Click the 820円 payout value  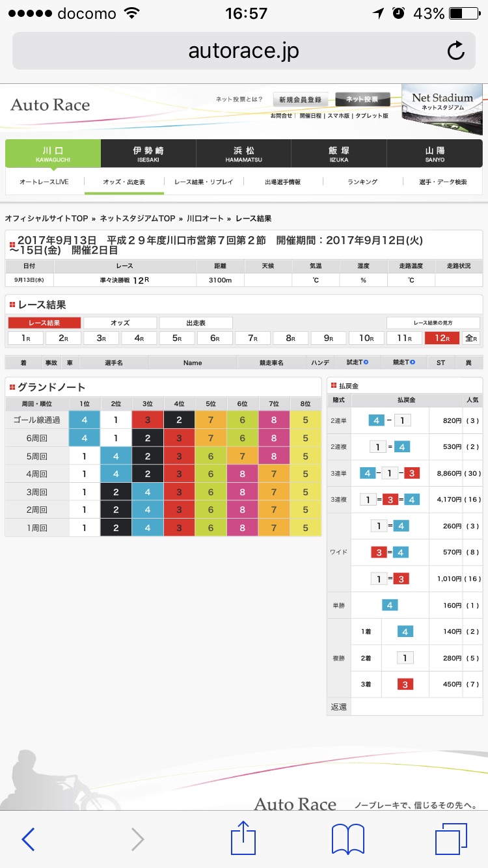[452, 420]
